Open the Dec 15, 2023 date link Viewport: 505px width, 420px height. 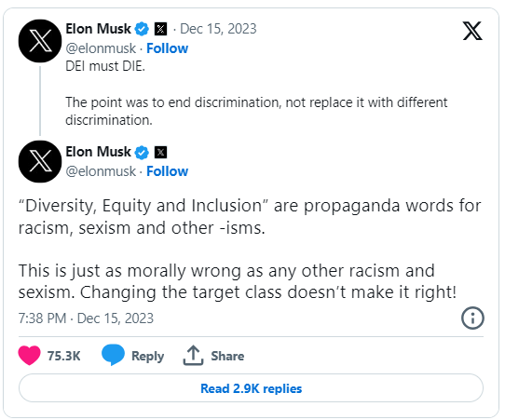[218, 29]
